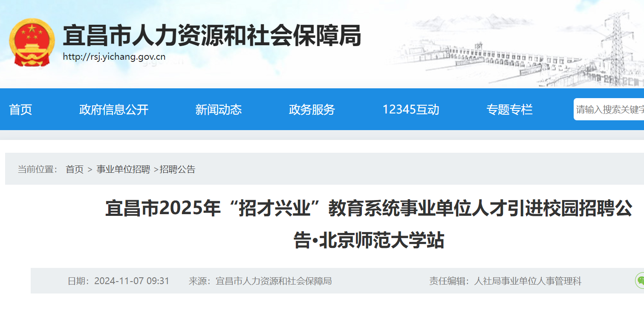Open the 事业单位招聘 breadcrumb link
644x311 pixels.
123,169
